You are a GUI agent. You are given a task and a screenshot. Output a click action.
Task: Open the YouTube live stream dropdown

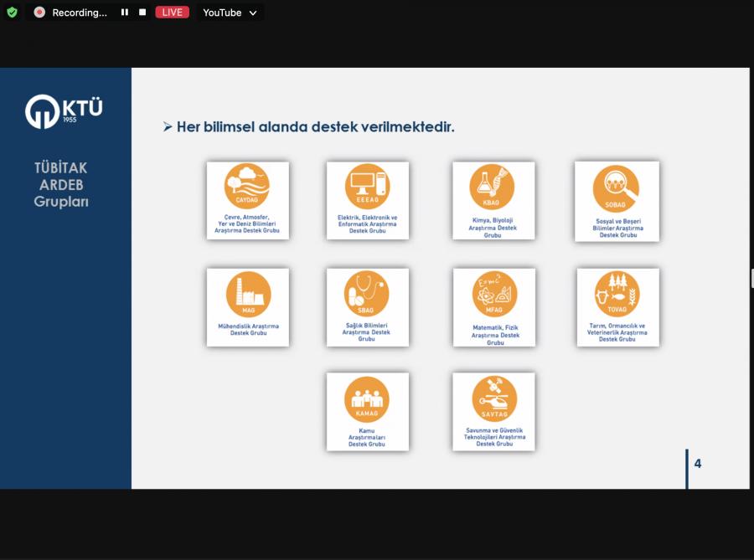230,13
